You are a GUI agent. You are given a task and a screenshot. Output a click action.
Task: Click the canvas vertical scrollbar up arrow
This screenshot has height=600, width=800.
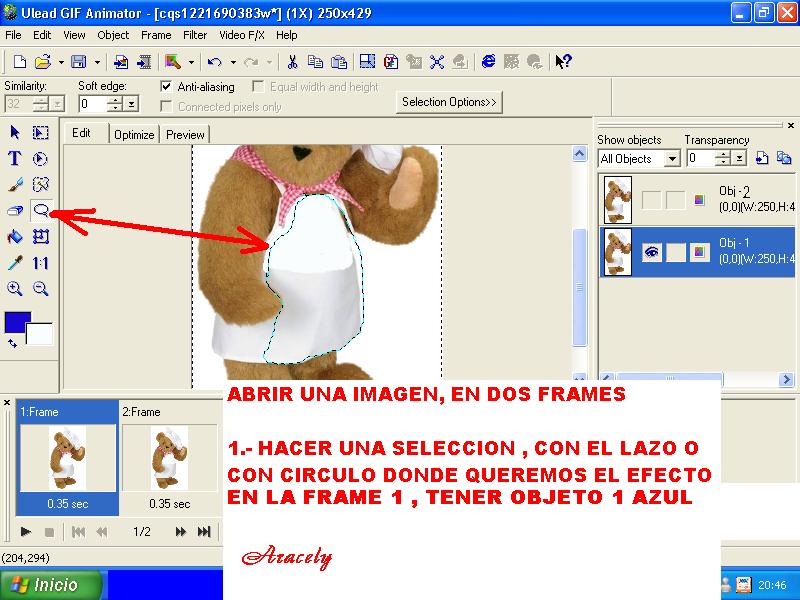click(580, 154)
